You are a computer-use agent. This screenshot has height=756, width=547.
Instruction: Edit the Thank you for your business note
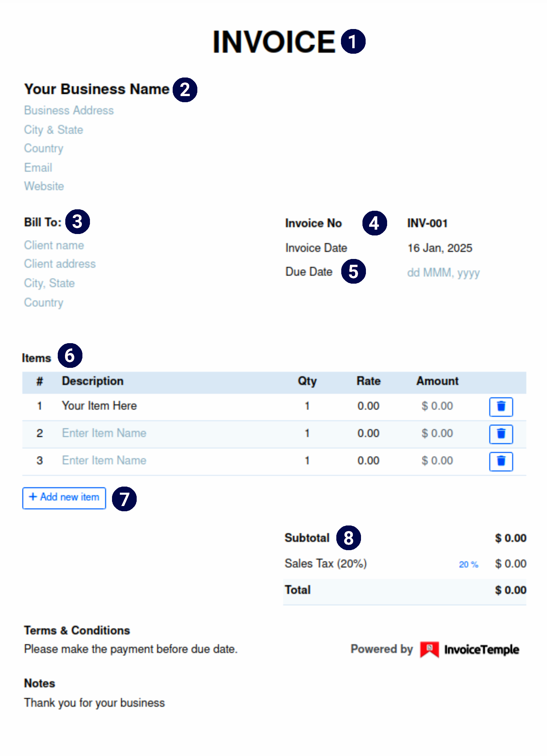coord(94,703)
